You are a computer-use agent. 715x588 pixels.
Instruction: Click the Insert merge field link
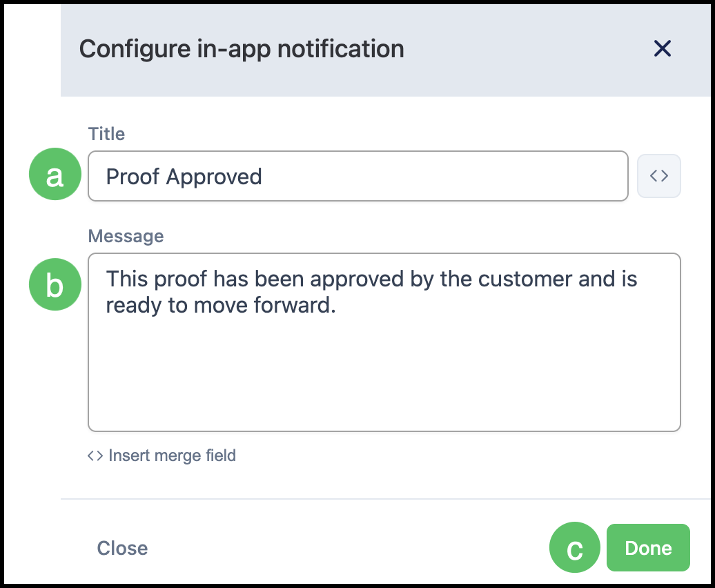(162, 455)
